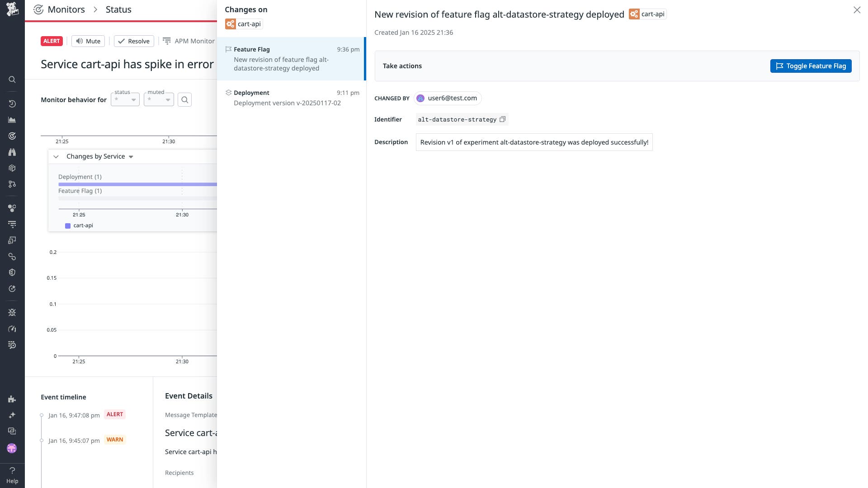The width and height of the screenshot is (868, 488).
Task: Collapse the Changes by Service section
Action: [56, 156]
